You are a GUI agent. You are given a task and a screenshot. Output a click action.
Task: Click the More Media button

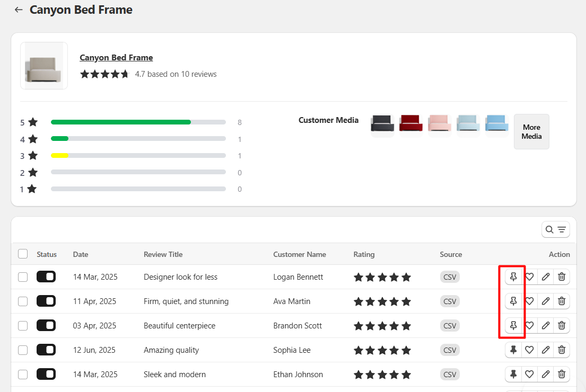click(x=531, y=132)
